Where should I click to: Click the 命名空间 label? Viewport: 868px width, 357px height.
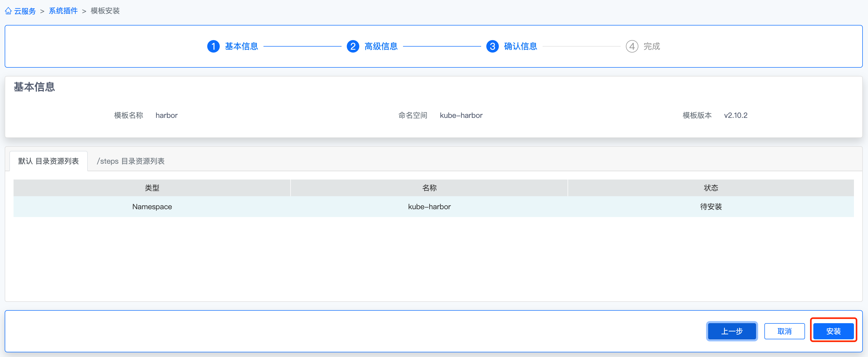click(413, 115)
